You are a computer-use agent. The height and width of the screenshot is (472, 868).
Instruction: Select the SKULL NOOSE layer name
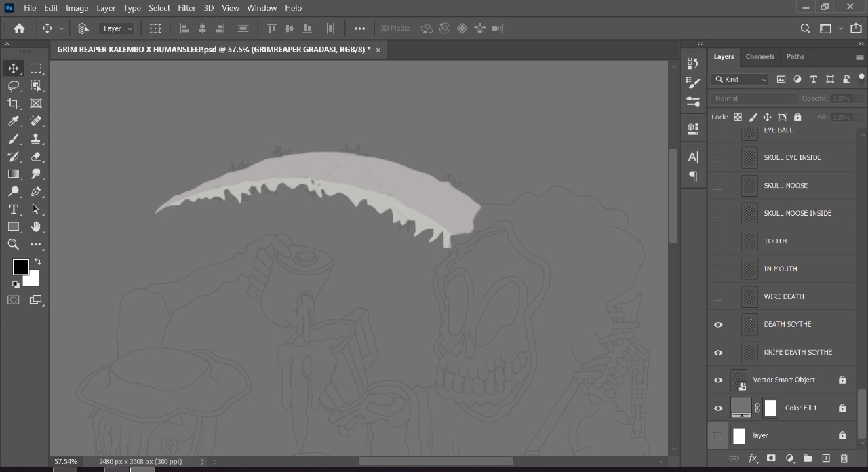pos(785,185)
